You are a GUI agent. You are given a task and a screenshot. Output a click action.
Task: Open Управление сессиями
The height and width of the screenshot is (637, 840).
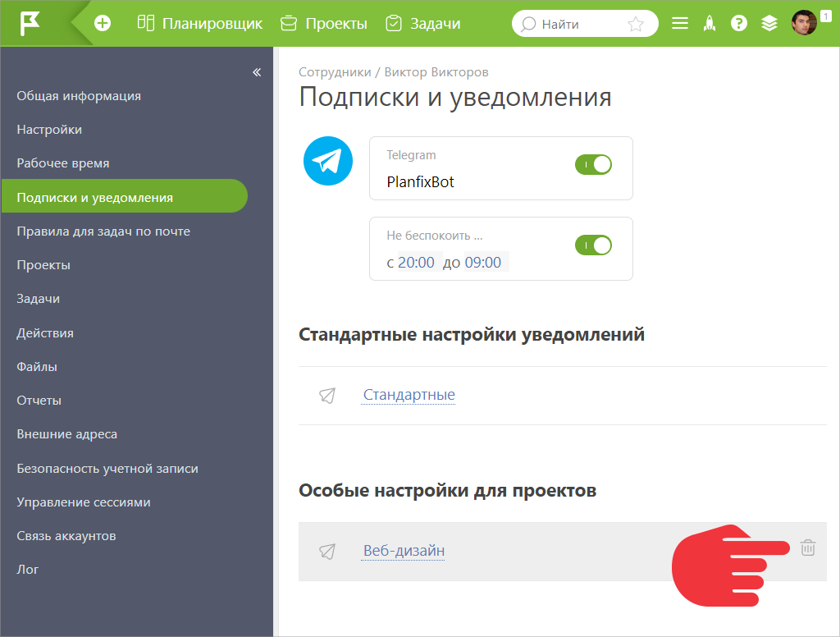(84, 502)
